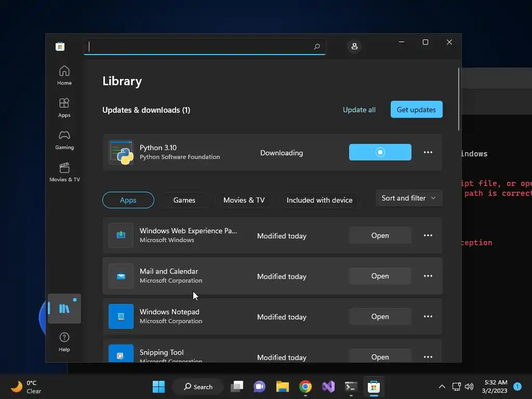
Task: Switch to the Games filter tab
Action: tap(184, 200)
